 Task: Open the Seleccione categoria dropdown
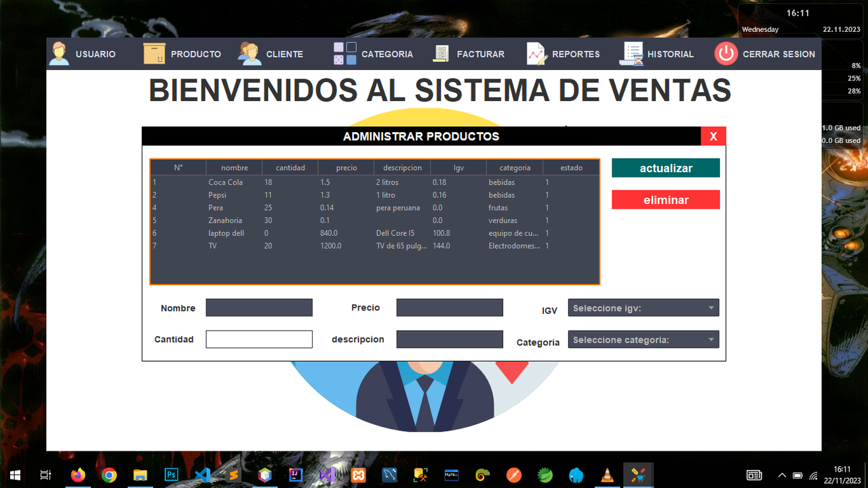click(x=643, y=339)
